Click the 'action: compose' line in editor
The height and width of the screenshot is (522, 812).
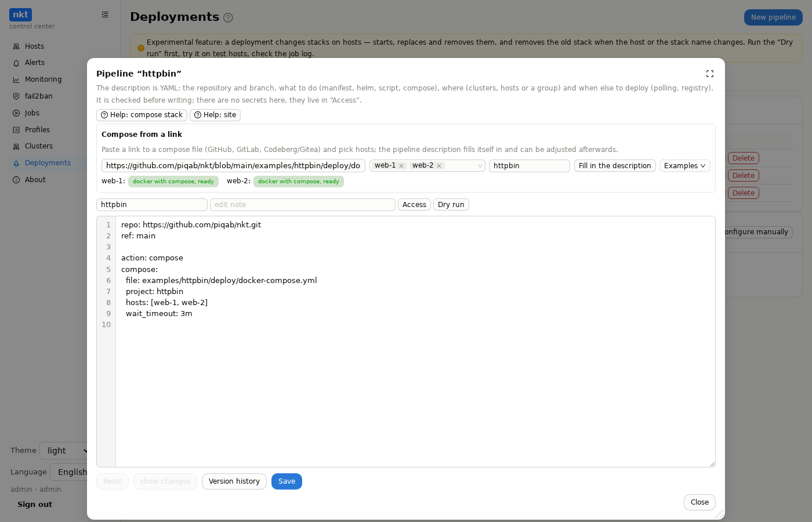coord(152,258)
